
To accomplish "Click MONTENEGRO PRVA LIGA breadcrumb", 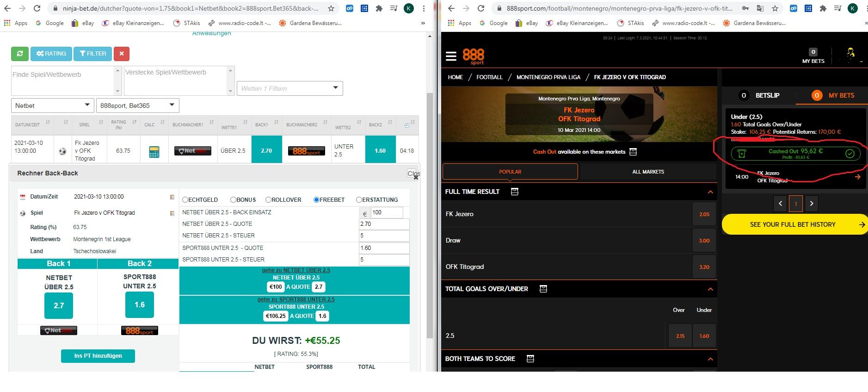I will click(x=548, y=77).
